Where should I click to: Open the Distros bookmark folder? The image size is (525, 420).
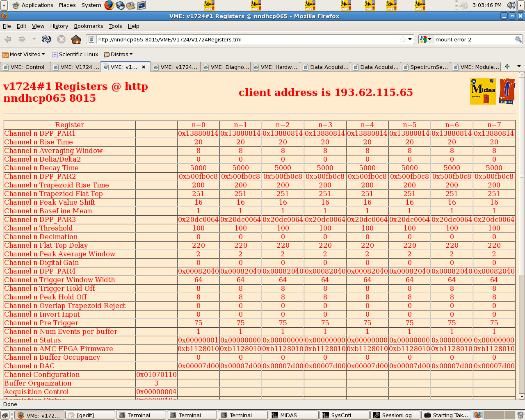coord(119,54)
